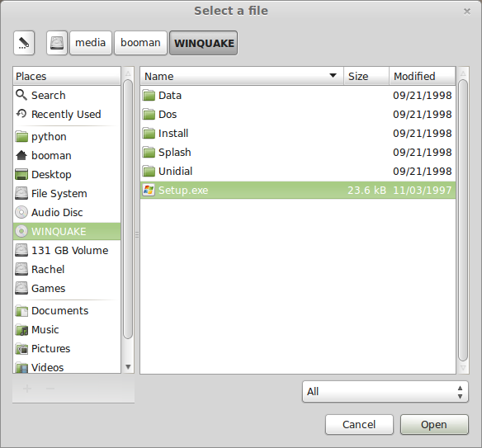
Task: Go to the media path segment
Action: (91, 43)
